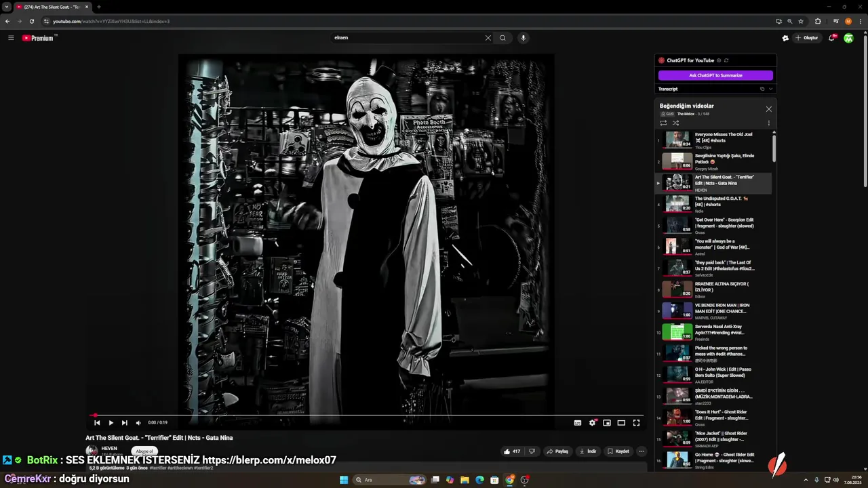Open player settings gear
Image resolution: width=868 pixels, height=488 pixels.
592,423
